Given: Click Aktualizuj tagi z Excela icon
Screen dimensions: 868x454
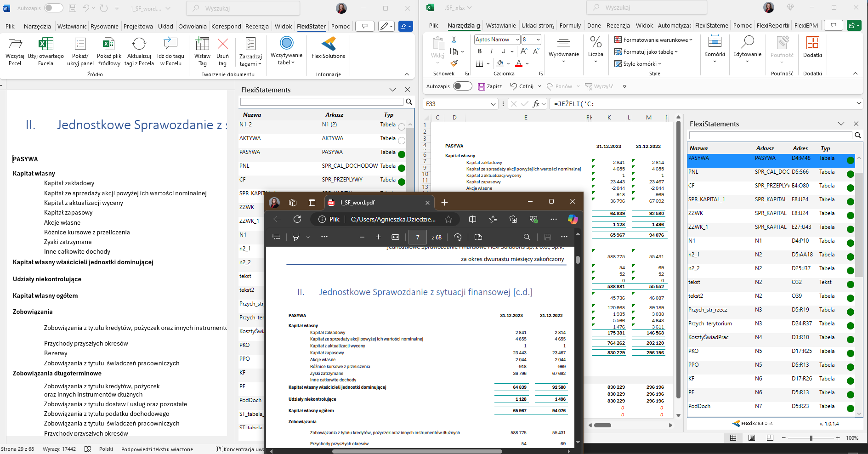Looking at the screenshot, I should coord(139,44).
